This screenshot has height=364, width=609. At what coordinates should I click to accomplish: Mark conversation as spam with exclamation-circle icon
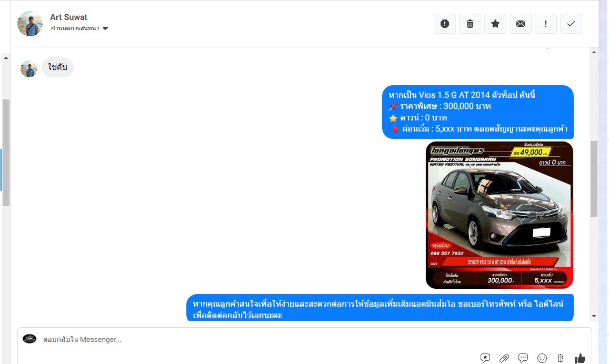pos(445,24)
